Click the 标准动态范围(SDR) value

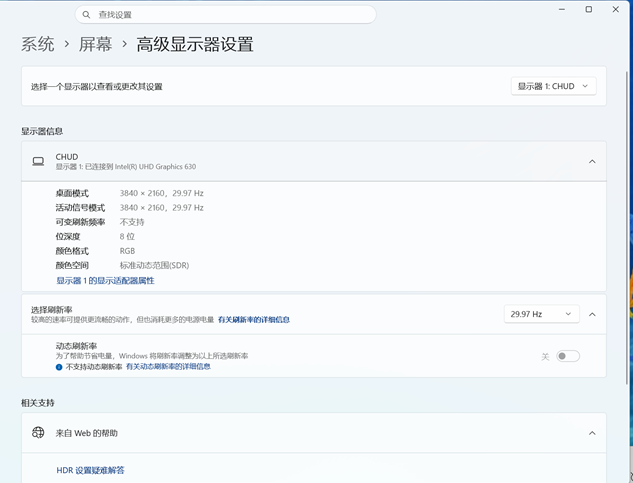(154, 265)
